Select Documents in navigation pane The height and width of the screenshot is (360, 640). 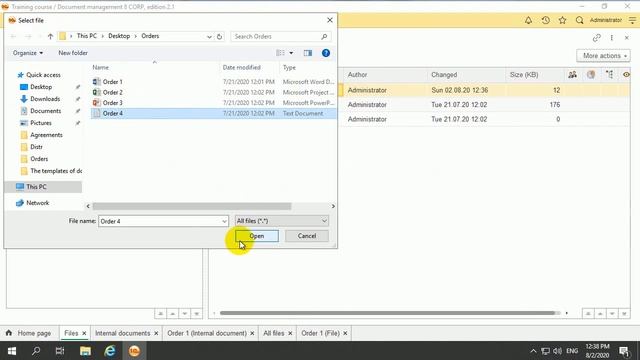coord(45,111)
